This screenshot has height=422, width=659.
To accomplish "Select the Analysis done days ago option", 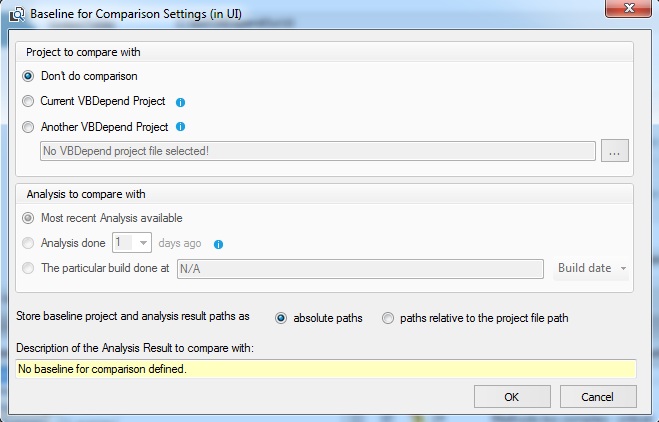I will [x=28, y=243].
